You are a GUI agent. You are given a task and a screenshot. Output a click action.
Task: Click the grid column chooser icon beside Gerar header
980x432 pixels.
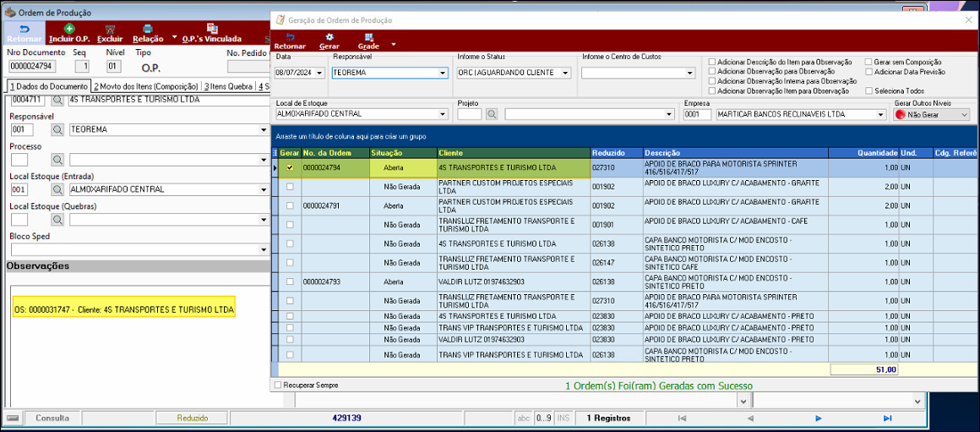click(x=275, y=152)
